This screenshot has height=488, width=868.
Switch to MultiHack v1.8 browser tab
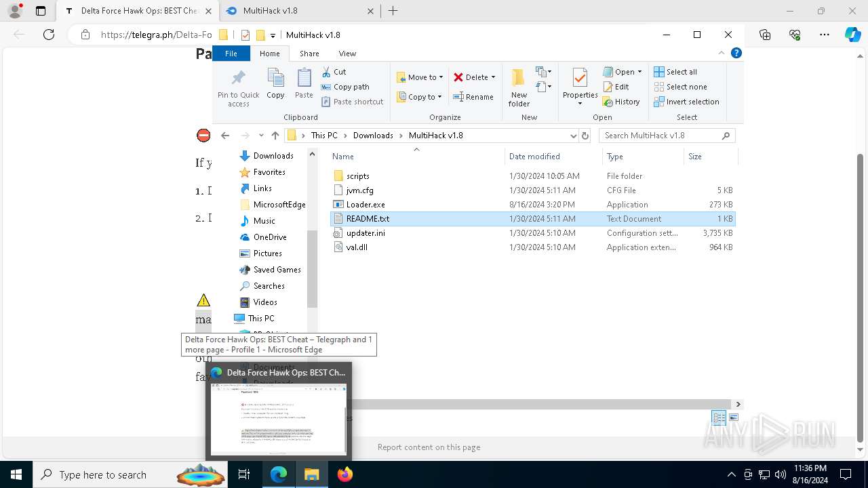298,11
